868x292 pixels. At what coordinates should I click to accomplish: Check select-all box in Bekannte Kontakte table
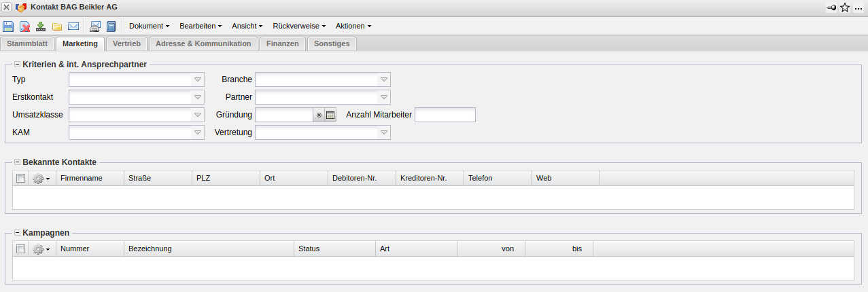click(21, 178)
